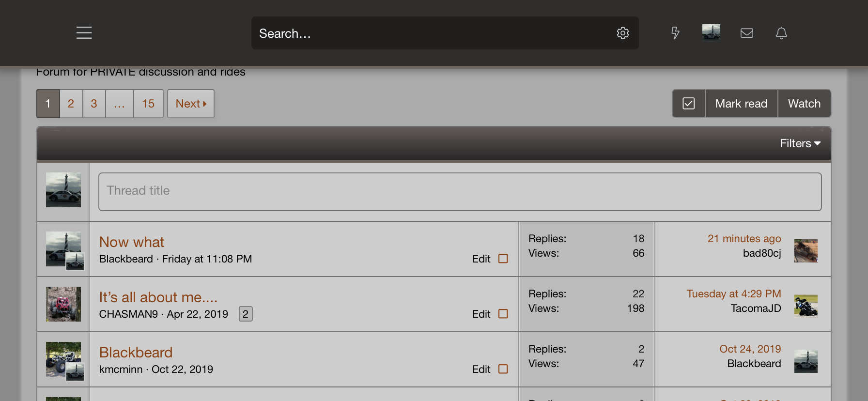Screen dimensions: 868x401
Task: Jump to page 15 of threads
Action: click(x=148, y=104)
